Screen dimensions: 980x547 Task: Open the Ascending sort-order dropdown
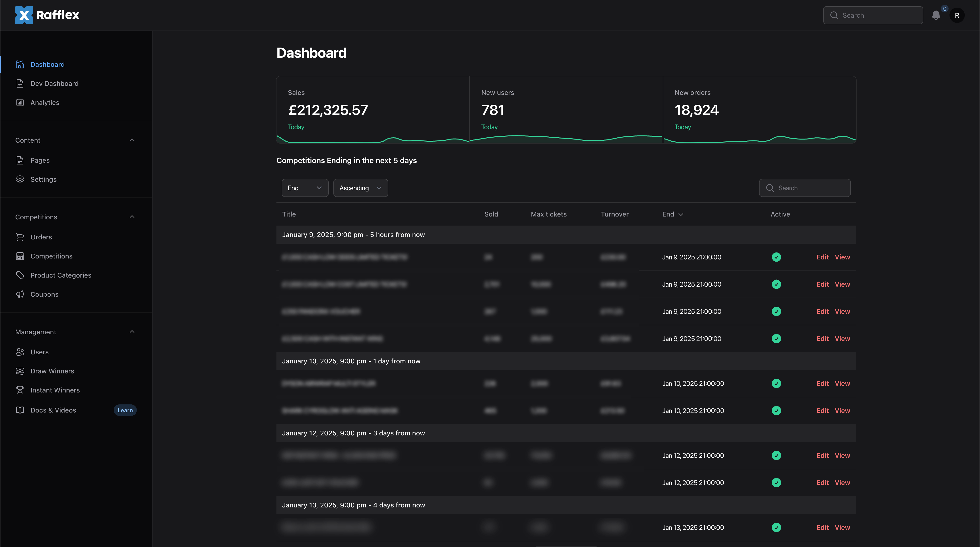[361, 188]
